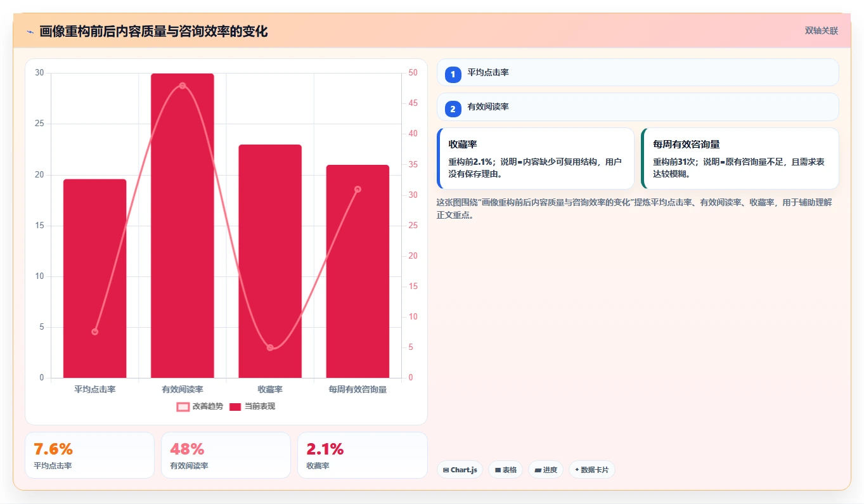Click the left axis value 30
864x504 pixels.
pyautogui.click(x=40, y=73)
